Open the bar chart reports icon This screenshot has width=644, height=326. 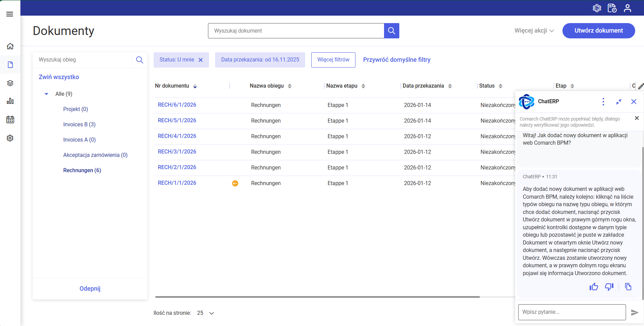[x=10, y=101]
